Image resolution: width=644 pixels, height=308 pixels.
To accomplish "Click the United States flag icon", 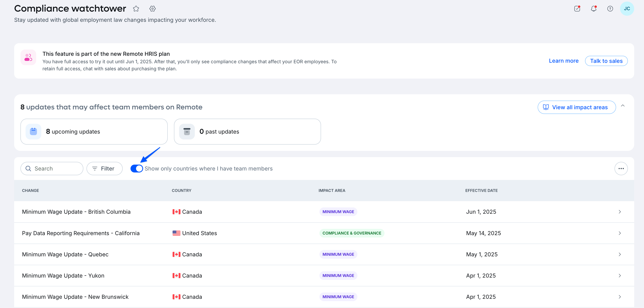I will coord(177,233).
